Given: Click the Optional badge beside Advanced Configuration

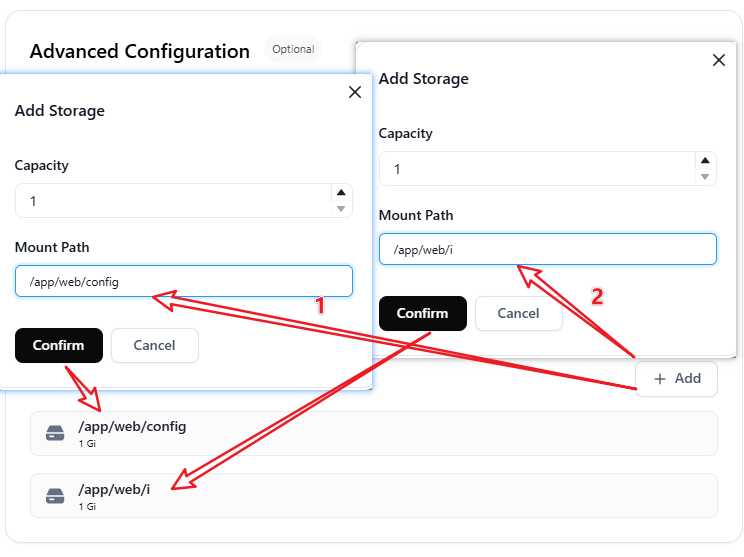Looking at the screenshot, I should [293, 49].
